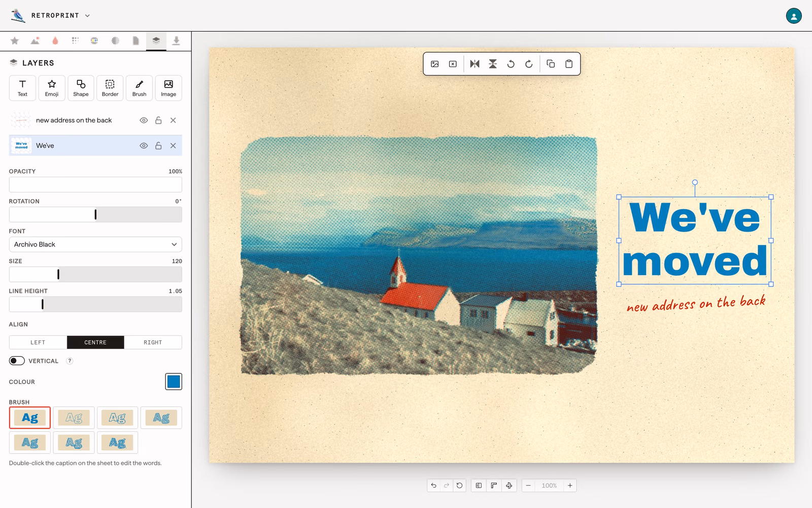812x508 pixels.
Task: Open the download export tab
Action: (x=176, y=41)
